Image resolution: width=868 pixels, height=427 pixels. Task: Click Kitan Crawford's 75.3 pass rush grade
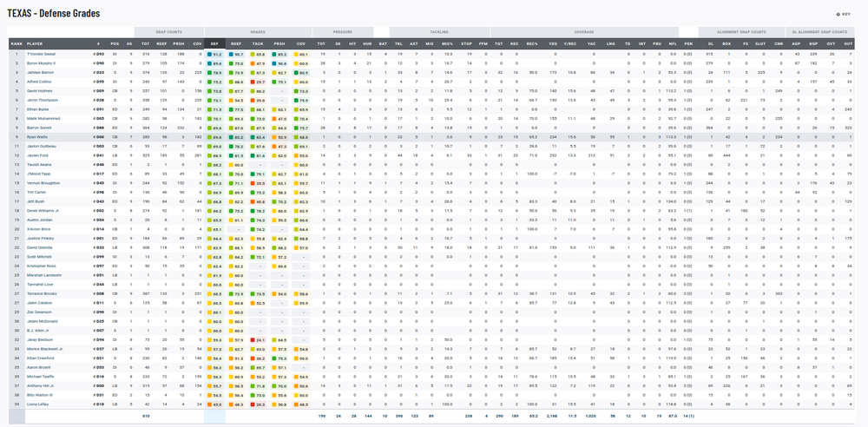click(280, 358)
